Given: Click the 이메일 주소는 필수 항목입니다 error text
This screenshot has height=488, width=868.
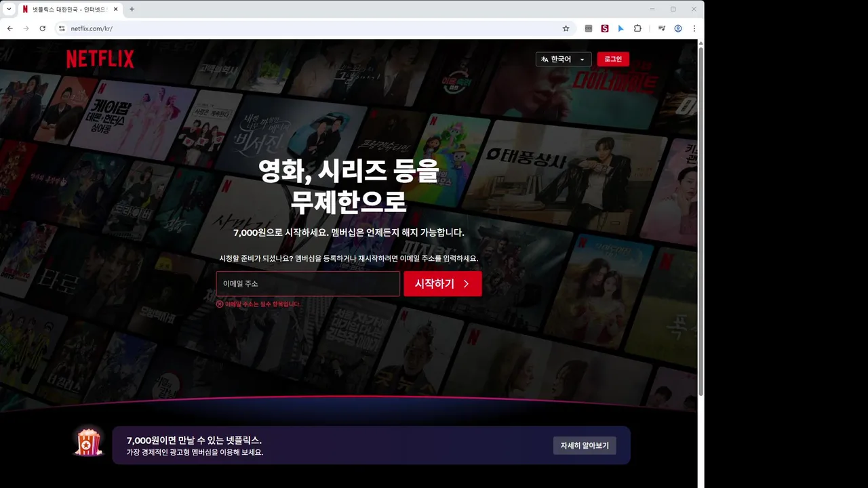Looking at the screenshot, I should tap(262, 304).
